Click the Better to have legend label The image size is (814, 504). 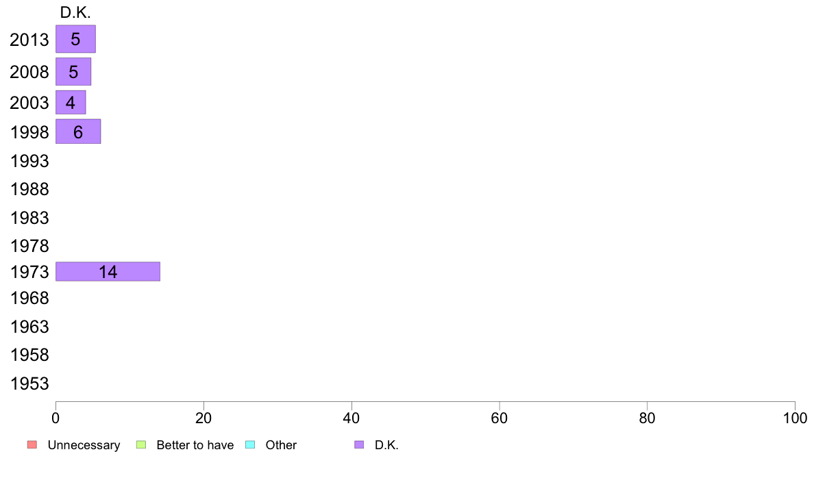pos(195,445)
